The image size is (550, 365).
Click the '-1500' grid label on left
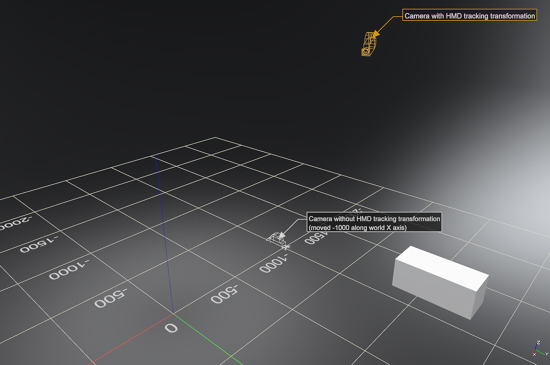pyautogui.click(x=39, y=244)
